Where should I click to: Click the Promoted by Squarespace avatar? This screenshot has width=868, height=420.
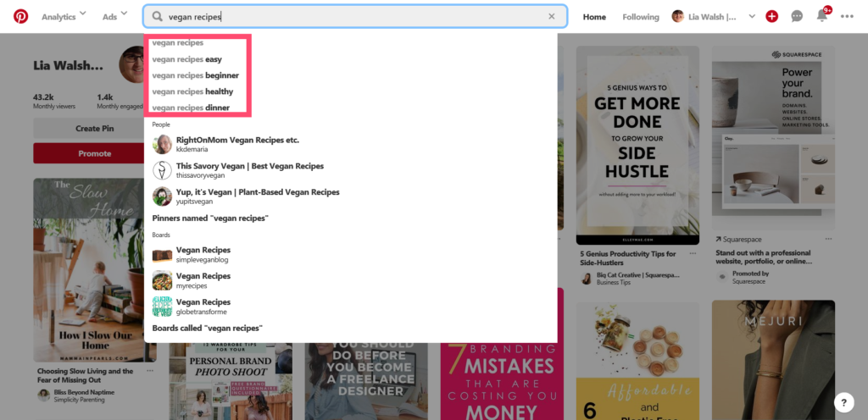pos(722,277)
